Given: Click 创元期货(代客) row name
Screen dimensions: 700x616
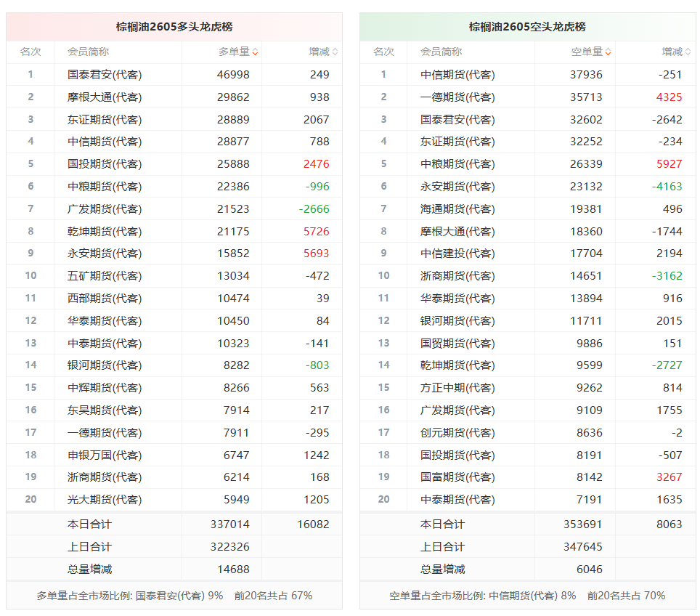Looking at the screenshot, I should click(x=457, y=433).
